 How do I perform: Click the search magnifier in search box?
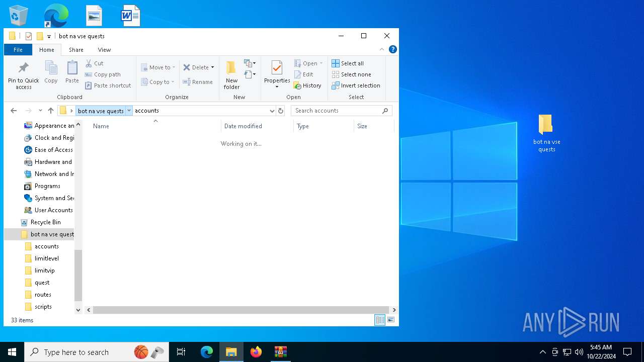click(385, 111)
